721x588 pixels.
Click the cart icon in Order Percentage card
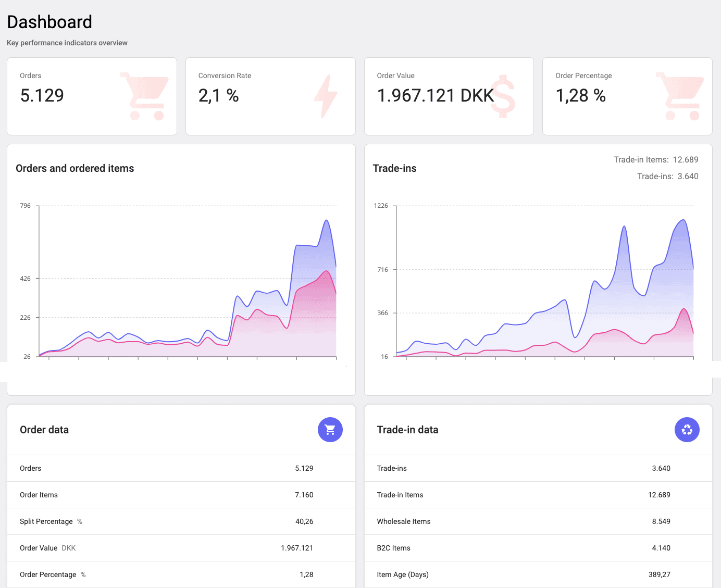pos(680,96)
